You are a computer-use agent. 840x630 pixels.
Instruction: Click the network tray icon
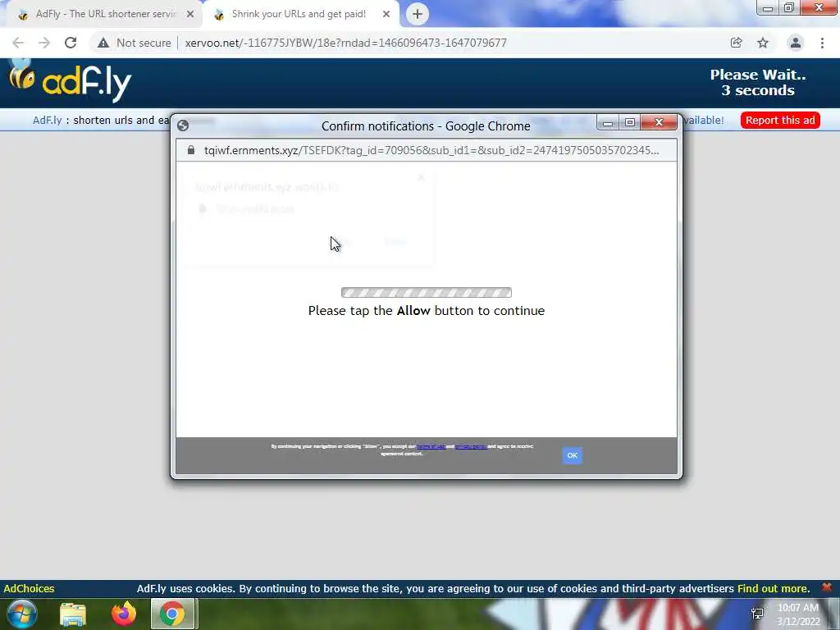point(757,614)
